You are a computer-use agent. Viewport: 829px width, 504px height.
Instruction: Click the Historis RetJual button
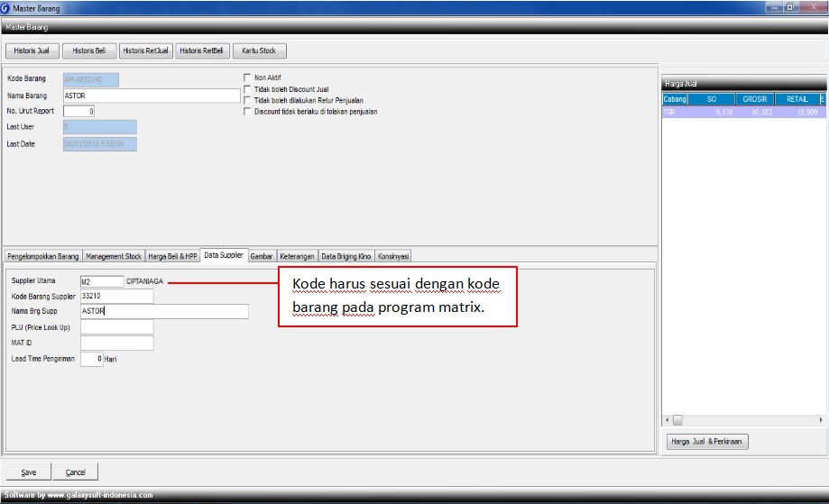[146, 50]
